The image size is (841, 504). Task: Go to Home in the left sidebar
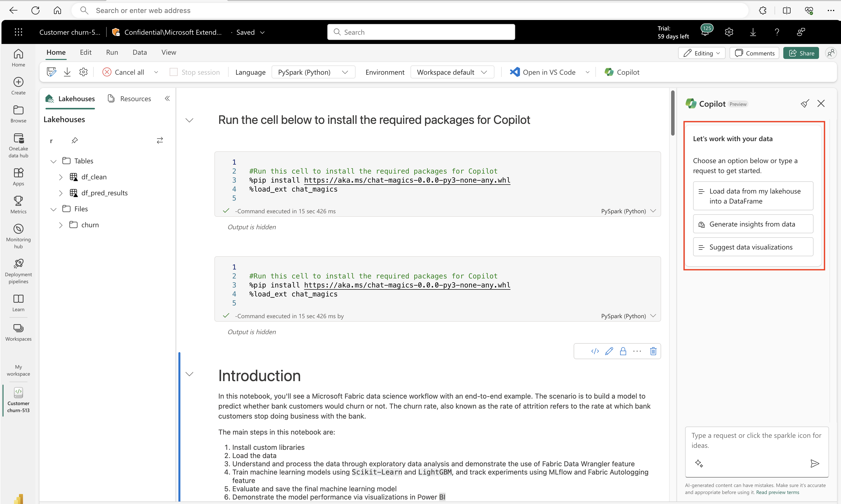click(18, 58)
